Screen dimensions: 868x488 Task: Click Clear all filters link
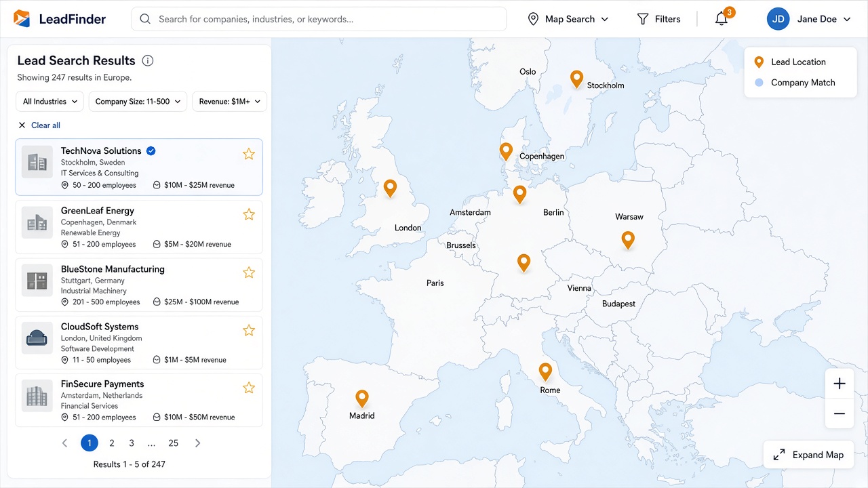(39, 125)
